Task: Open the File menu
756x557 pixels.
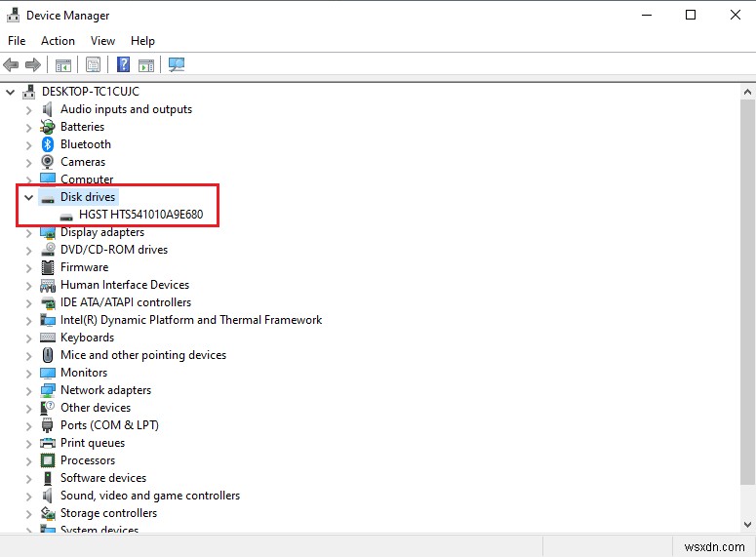Action: [x=17, y=41]
